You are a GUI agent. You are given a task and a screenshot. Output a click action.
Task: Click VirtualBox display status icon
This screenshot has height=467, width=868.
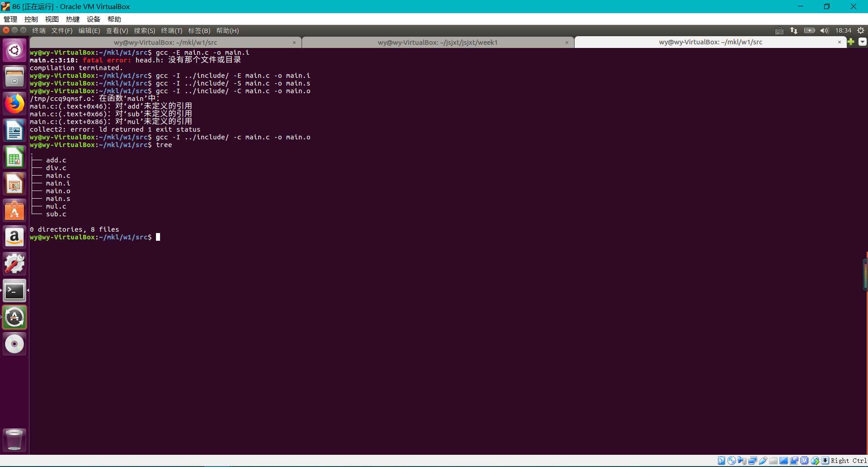[x=783, y=461]
